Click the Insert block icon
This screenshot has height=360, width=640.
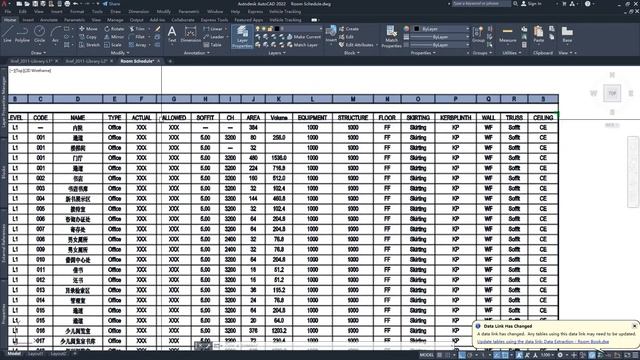331,33
